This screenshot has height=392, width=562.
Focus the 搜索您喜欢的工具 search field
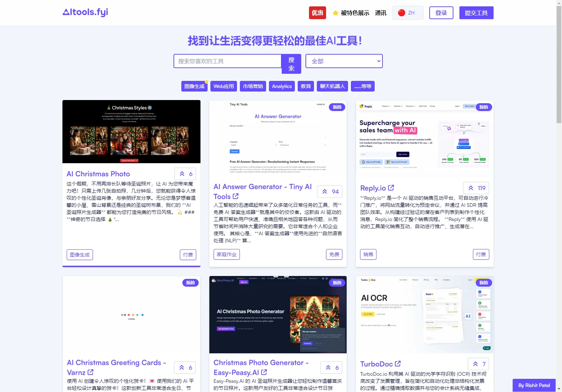coord(227,61)
